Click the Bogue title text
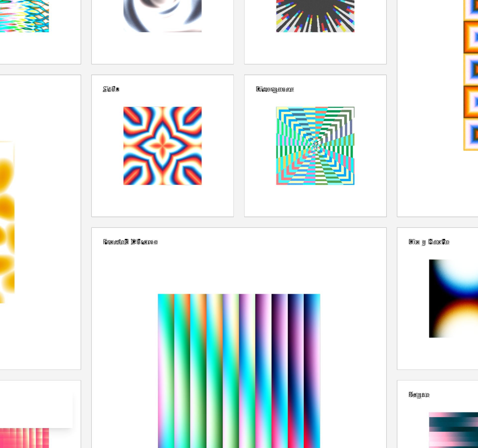This screenshot has width=478, height=448. click(419, 395)
